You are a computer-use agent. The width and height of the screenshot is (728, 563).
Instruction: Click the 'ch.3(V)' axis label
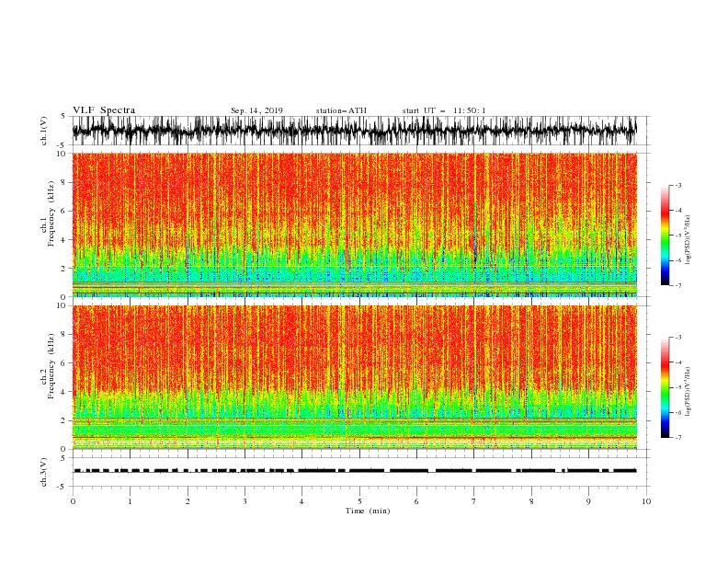(44, 472)
